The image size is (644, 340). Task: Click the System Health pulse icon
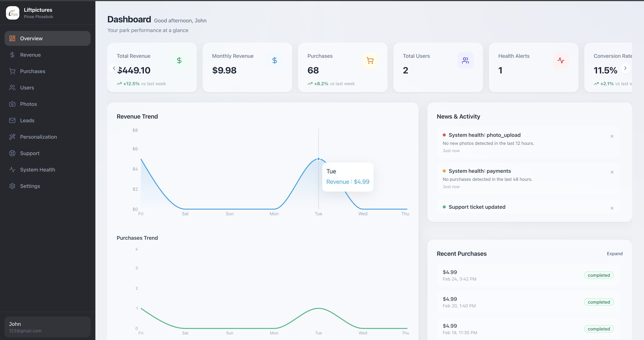tap(12, 169)
